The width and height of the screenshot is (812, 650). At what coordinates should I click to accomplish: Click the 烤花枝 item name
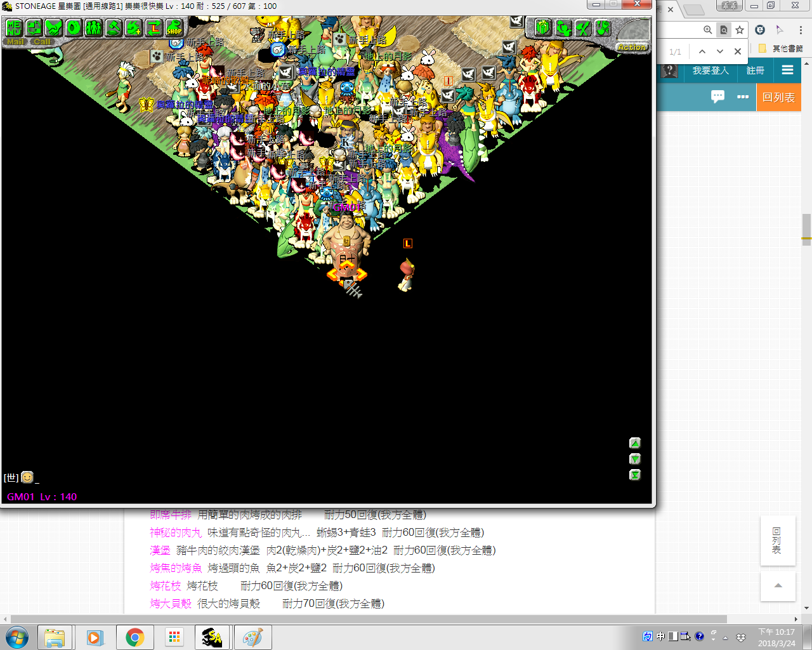click(165, 586)
